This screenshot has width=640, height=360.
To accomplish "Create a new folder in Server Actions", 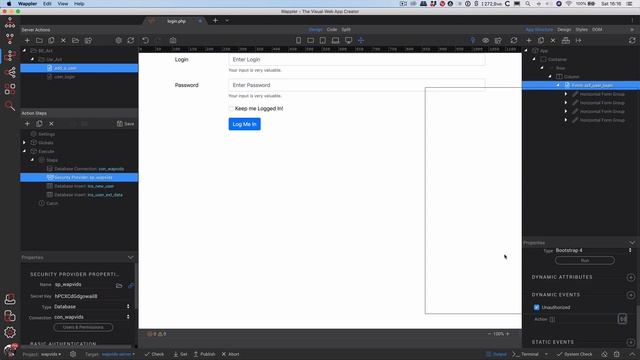I will click(x=39, y=40).
